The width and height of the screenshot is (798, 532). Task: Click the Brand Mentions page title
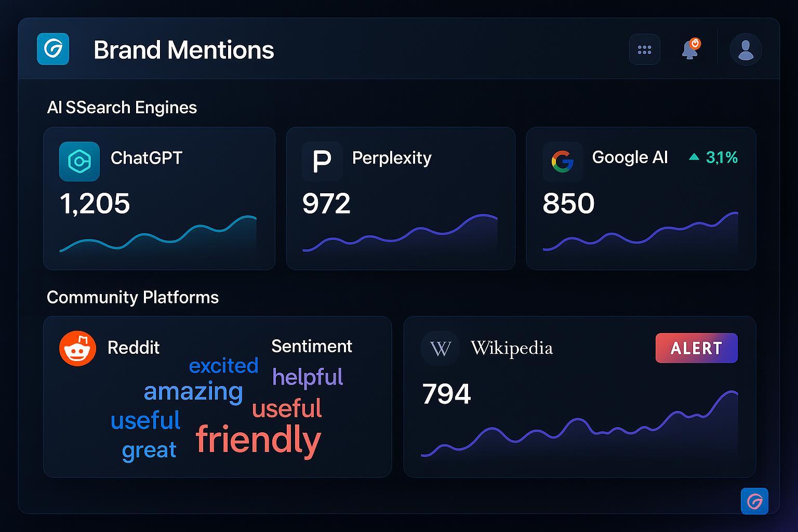point(183,50)
